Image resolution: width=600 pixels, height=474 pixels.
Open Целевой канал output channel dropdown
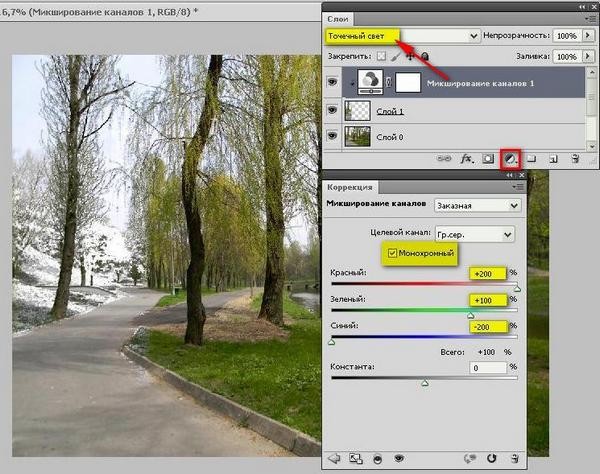pyautogui.click(x=475, y=234)
